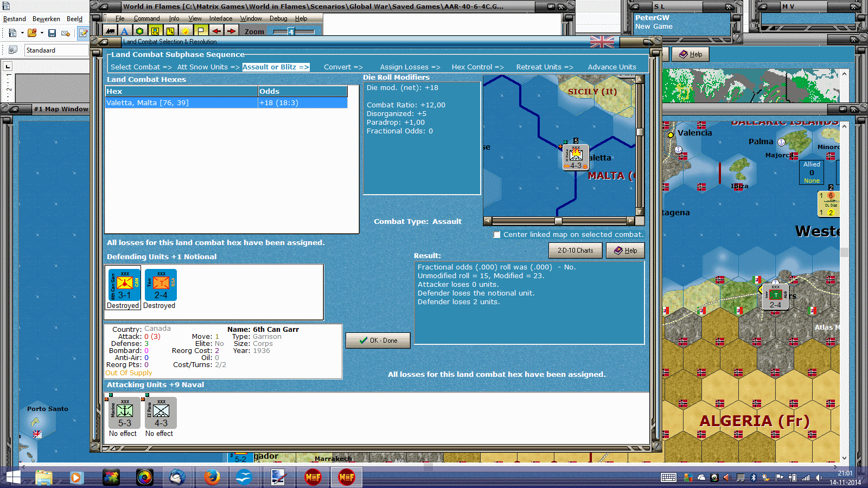Click the save disk icon in office window
Screen dimensions: 868x488
pos(52,33)
